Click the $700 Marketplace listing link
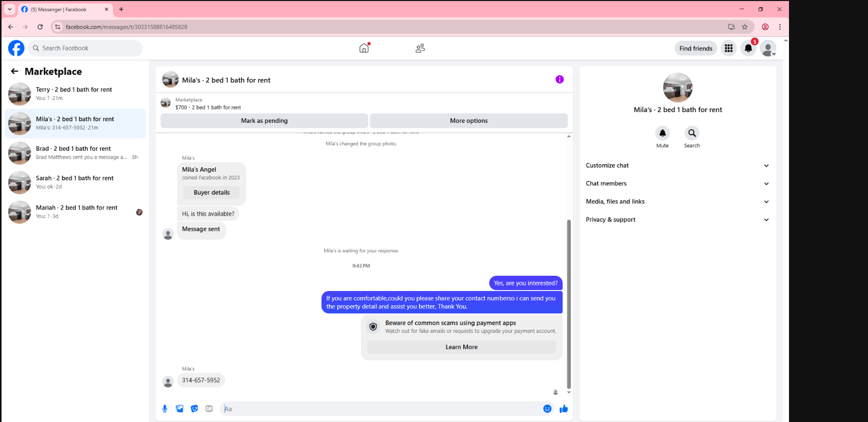 (x=208, y=108)
